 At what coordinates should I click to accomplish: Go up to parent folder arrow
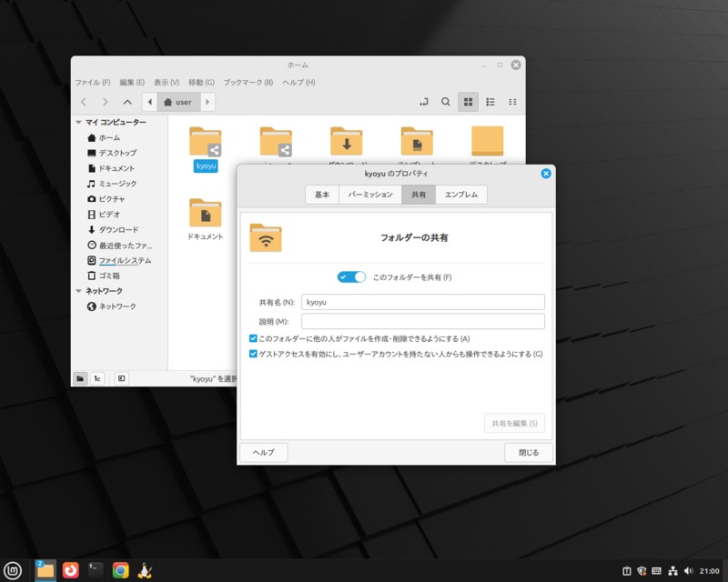pos(127,102)
